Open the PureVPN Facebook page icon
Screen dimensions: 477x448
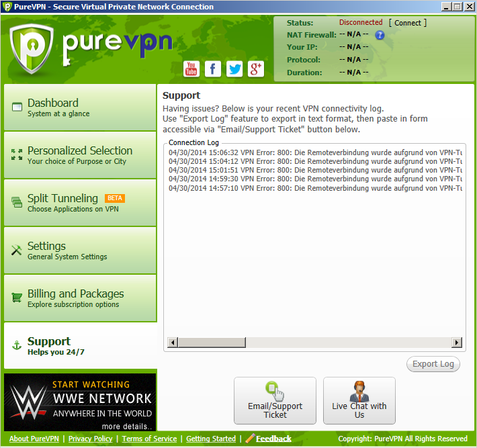213,69
